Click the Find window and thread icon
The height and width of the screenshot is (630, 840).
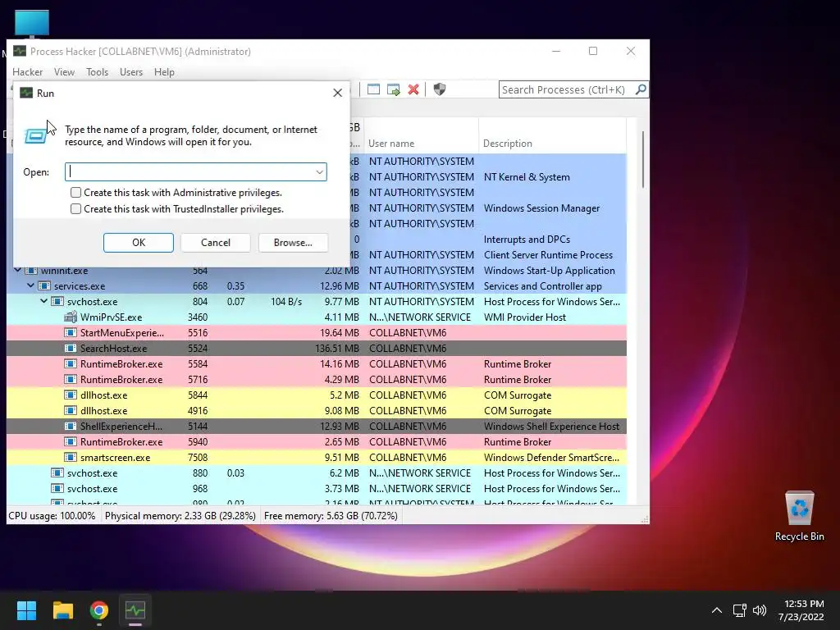[x=394, y=89]
